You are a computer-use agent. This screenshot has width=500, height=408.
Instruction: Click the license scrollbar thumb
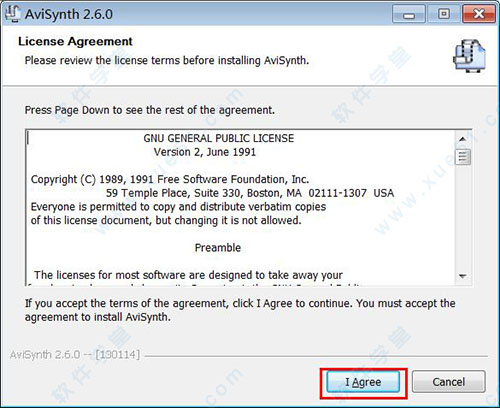463,157
